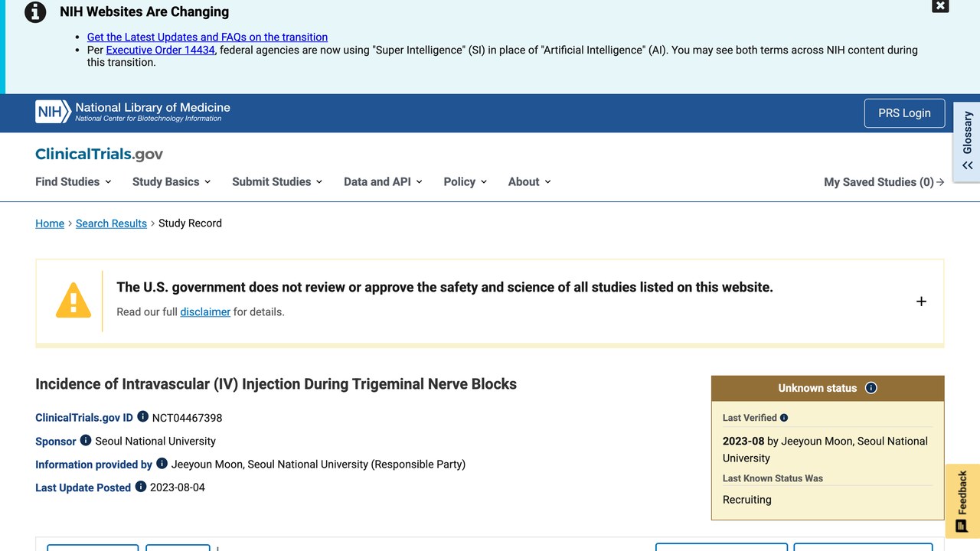The width and height of the screenshot is (980, 551).
Task: Click the 2023-08-04 last update date
Action: (x=178, y=487)
